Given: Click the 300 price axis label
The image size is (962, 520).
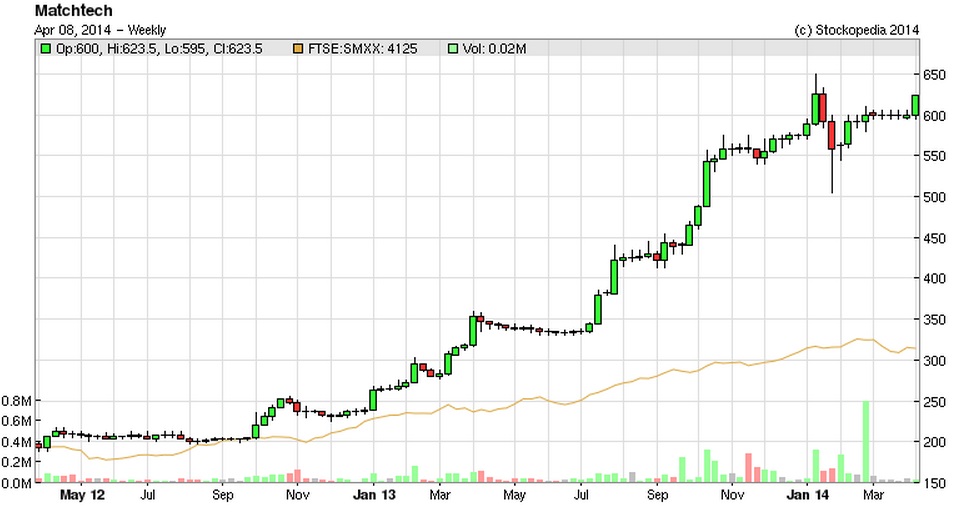Looking at the screenshot, I should point(934,361).
